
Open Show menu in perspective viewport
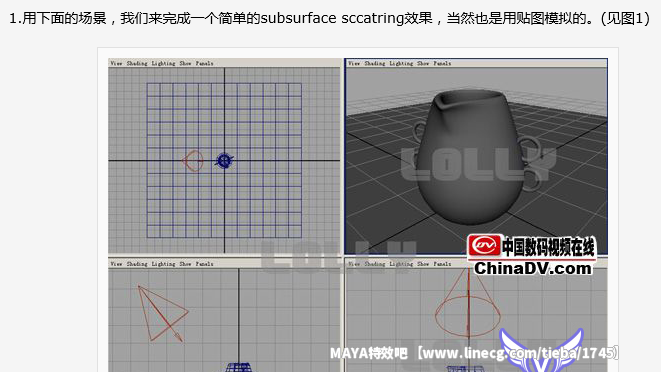tap(423, 63)
